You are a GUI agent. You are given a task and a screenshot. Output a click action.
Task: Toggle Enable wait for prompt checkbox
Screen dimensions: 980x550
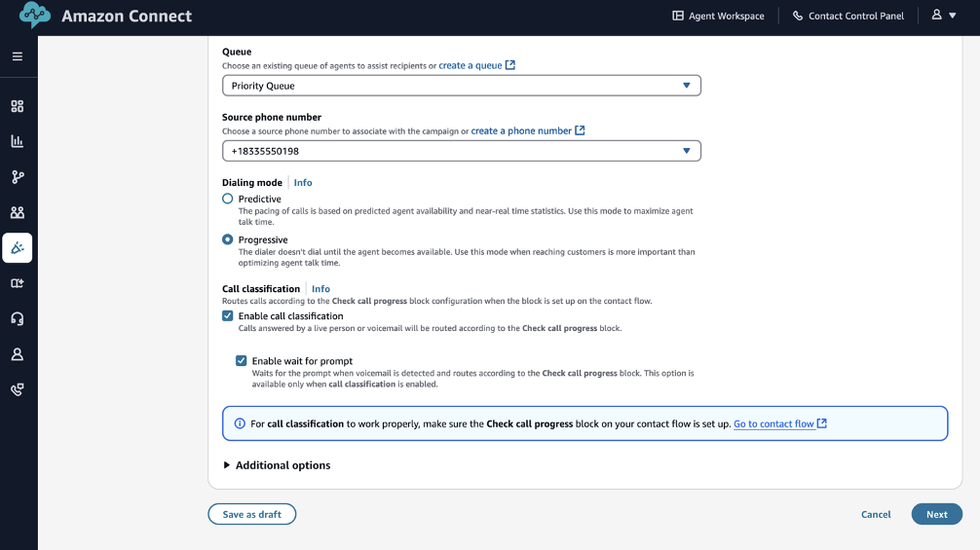[242, 361]
